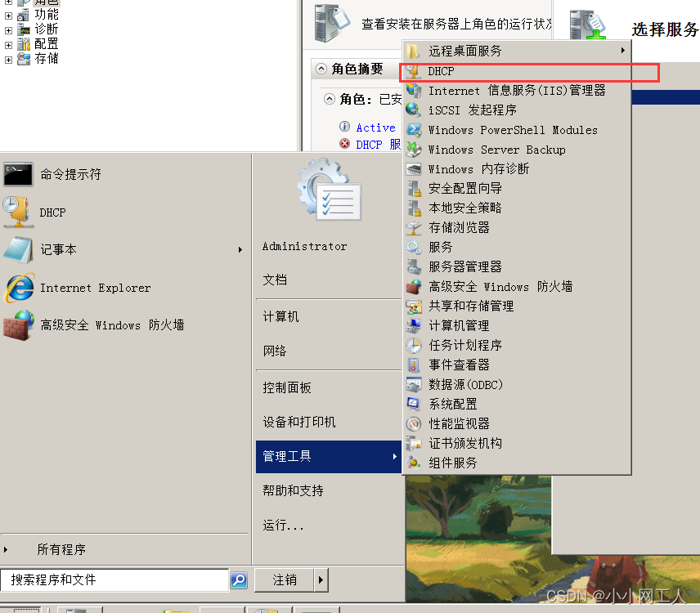This screenshot has height=613, width=700.
Task: Open 性能监视器 icon
Action: [414, 424]
